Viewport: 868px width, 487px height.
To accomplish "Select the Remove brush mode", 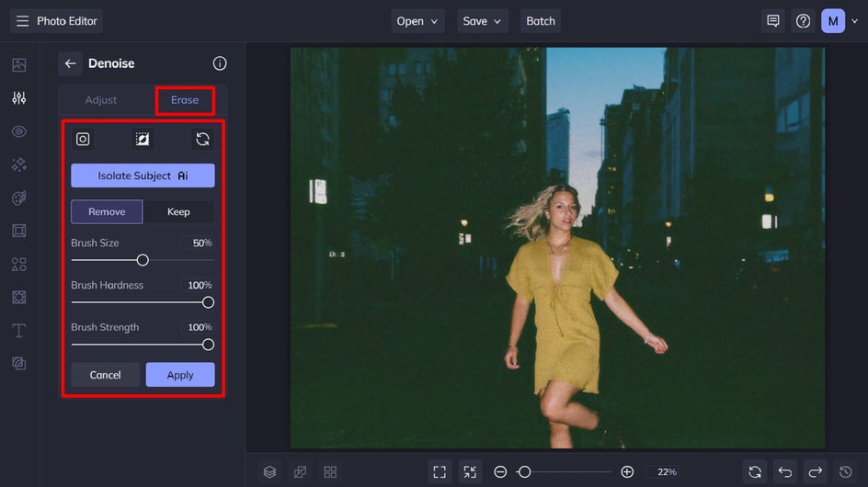I will pyautogui.click(x=107, y=211).
